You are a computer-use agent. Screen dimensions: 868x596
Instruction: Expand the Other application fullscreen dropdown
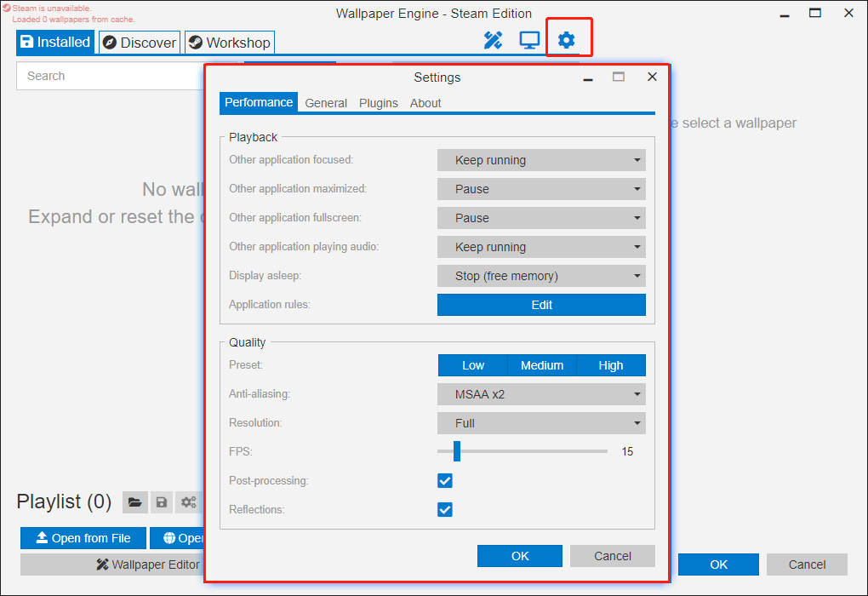(541, 217)
